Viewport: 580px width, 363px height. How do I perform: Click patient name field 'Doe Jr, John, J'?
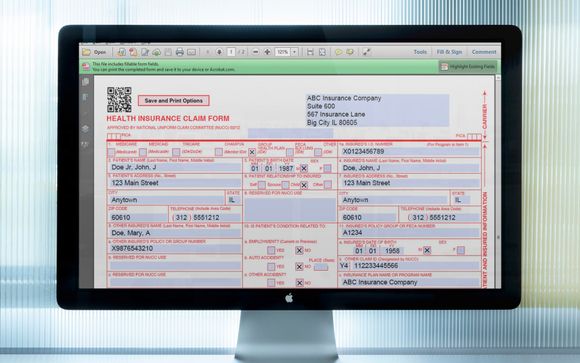tap(175, 167)
